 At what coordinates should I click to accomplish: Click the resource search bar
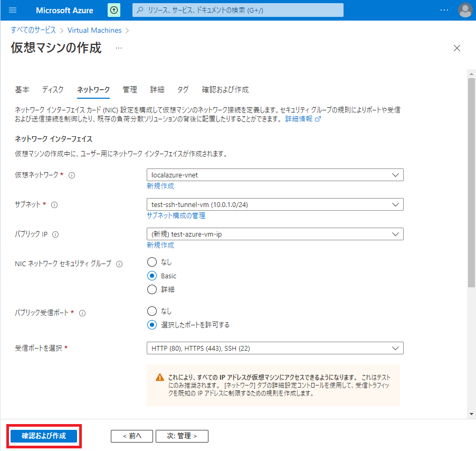[x=237, y=10]
